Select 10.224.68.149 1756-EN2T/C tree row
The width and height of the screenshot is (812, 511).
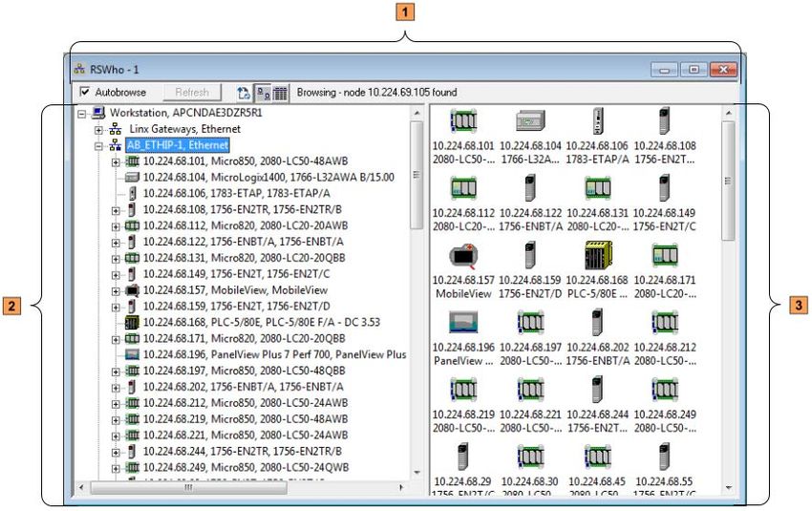click(x=236, y=273)
